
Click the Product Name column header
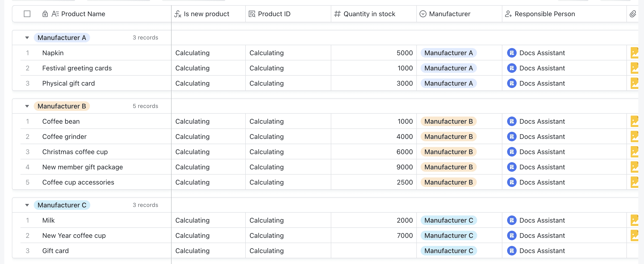83,14
